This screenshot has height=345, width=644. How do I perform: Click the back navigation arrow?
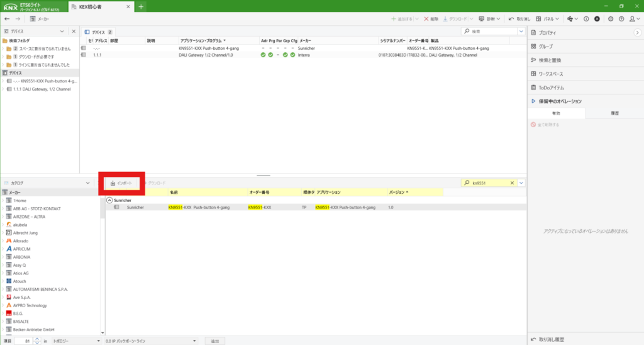[x=7, y=19]
